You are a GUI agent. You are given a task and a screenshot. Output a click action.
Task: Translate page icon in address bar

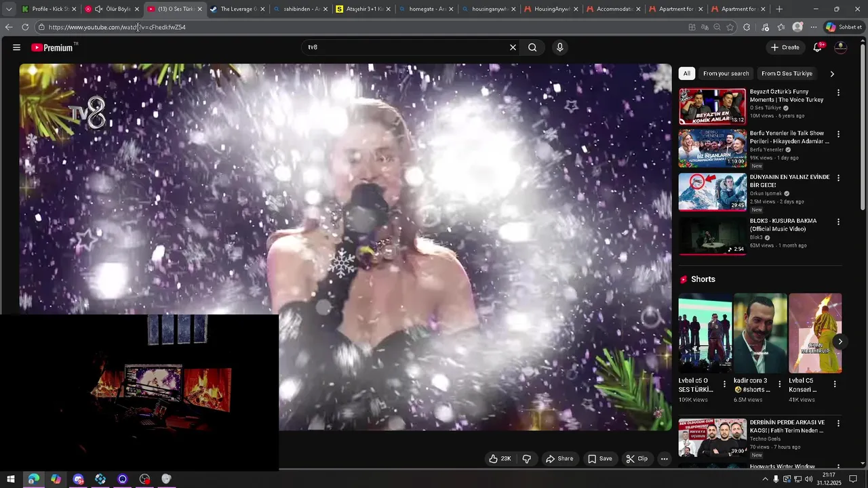coord(705,27)
